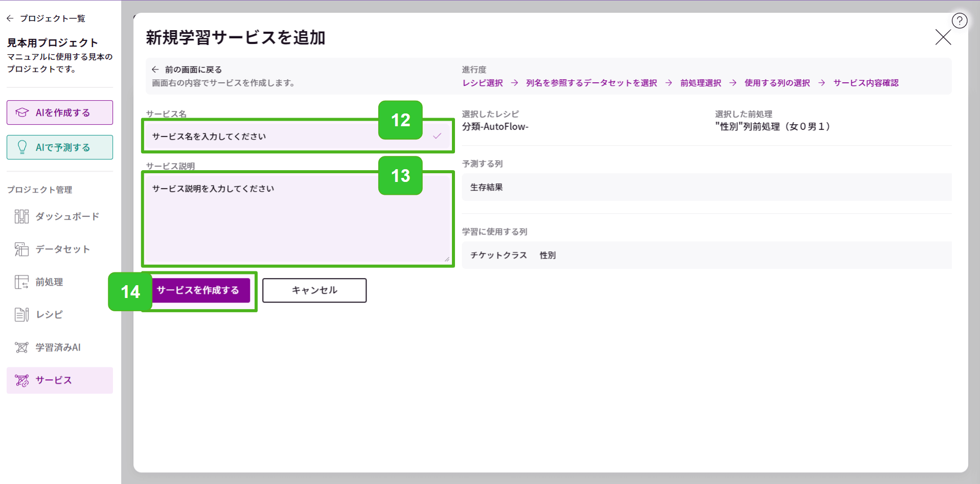Close the 新規学習サービスを追加 dialog
Screen dimensions: 980x484
pyautogui.click(x=943, y=37)
